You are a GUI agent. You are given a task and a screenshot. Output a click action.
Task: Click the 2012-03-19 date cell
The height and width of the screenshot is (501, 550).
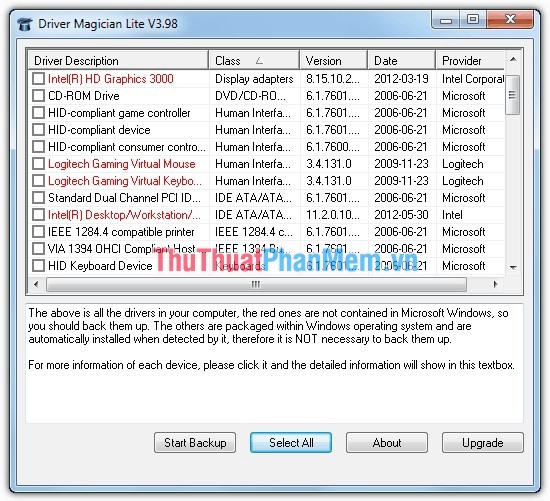[x=401, y=79]
